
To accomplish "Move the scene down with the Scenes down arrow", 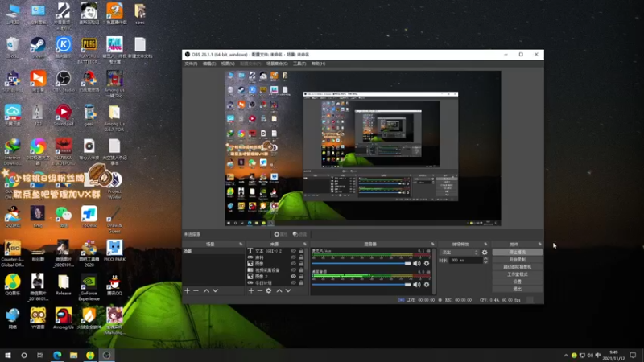I will pos(215,290).
